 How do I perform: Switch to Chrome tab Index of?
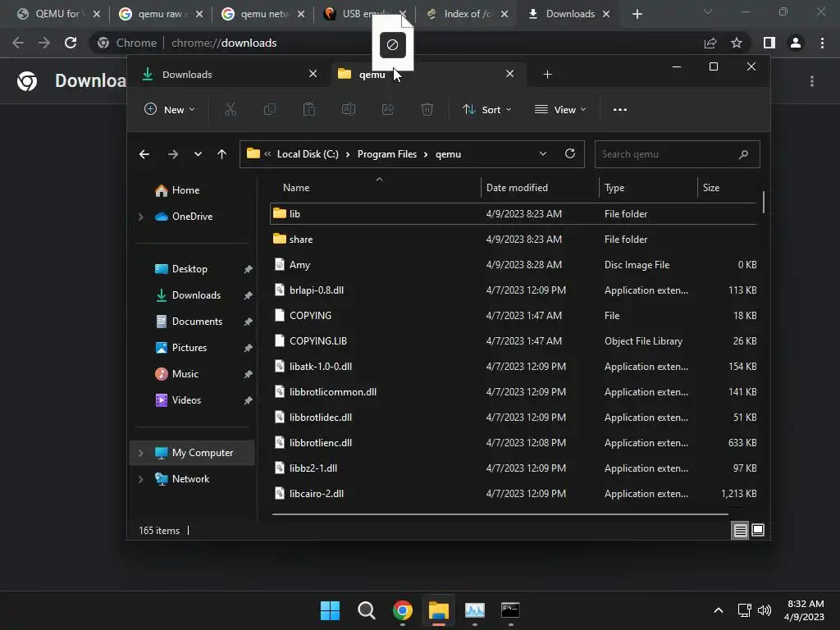tap(467, 14)
